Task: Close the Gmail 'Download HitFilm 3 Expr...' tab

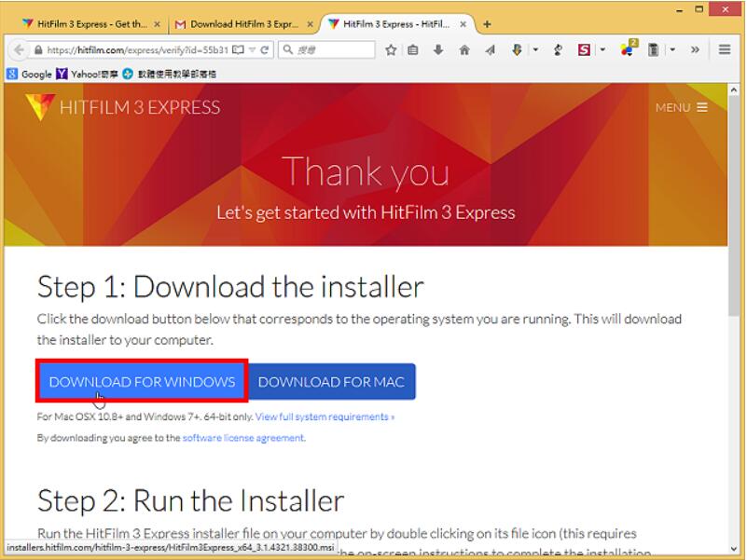Action: point(311,24)
